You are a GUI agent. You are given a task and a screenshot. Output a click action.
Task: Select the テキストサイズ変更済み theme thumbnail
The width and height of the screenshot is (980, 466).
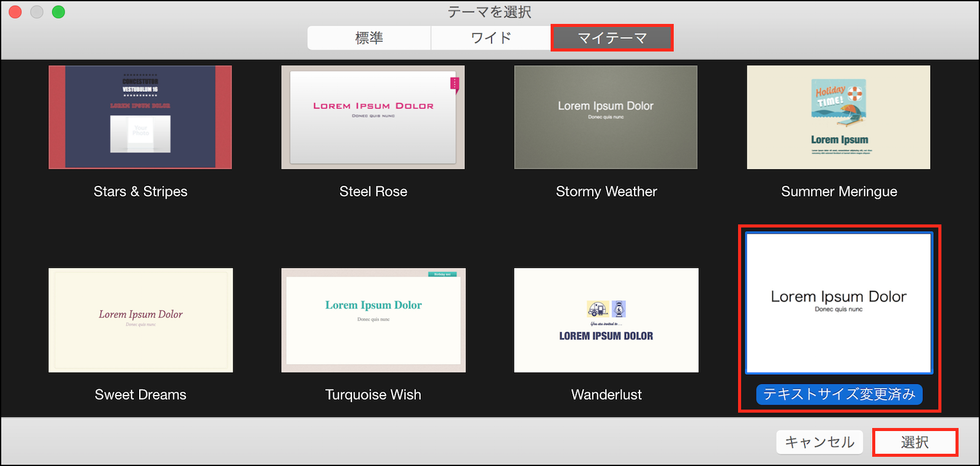(x=839, y=303)
